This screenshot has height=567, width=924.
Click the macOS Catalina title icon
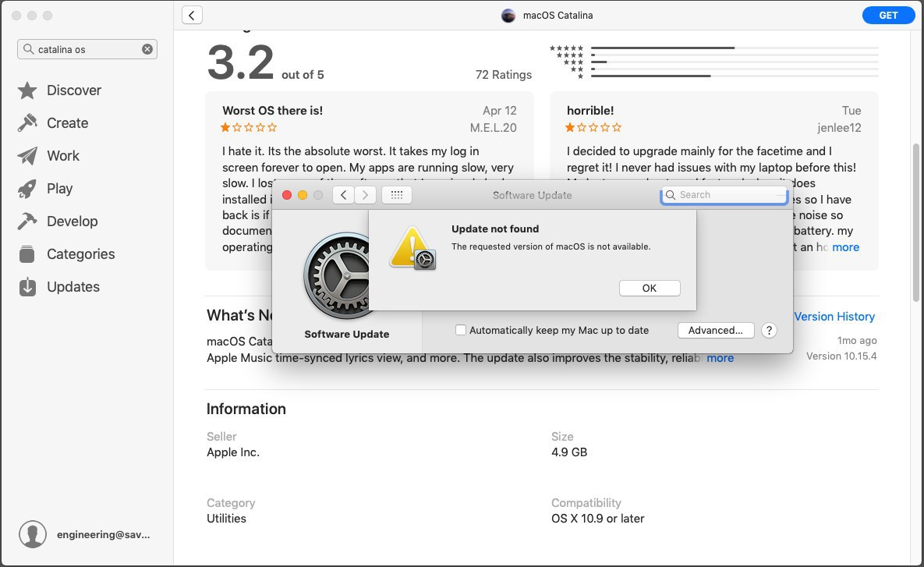(508, 16)
